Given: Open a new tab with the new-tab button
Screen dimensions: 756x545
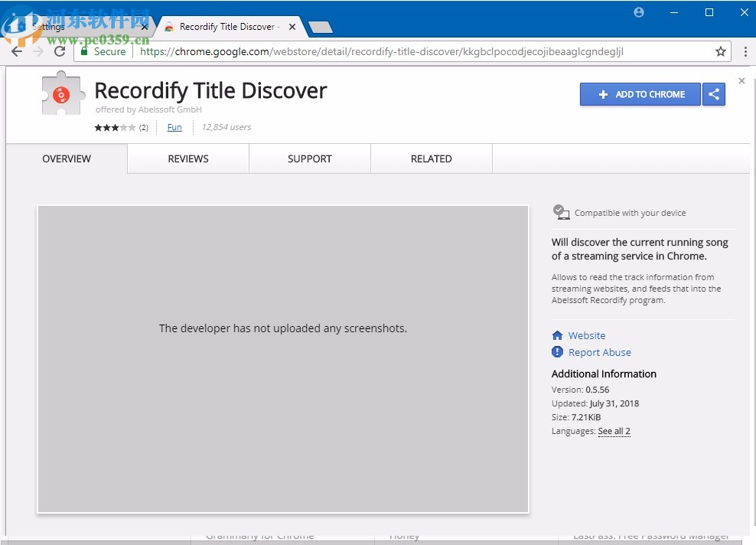Looking at the screenshot, I should point(320,27).
